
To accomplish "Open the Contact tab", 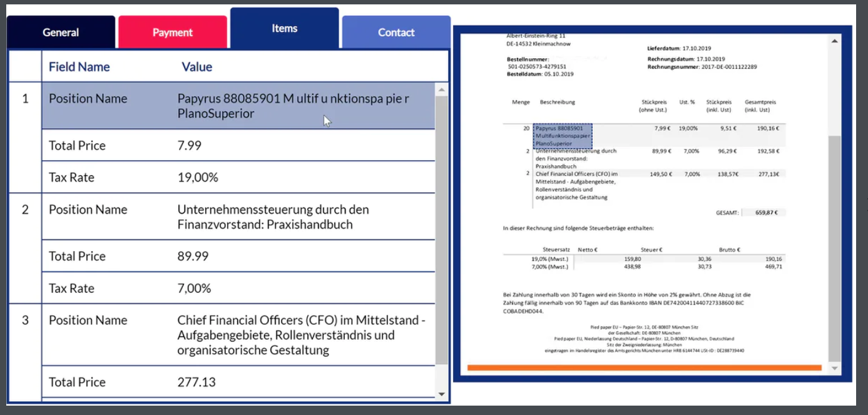I will click(x=396, y=32).
